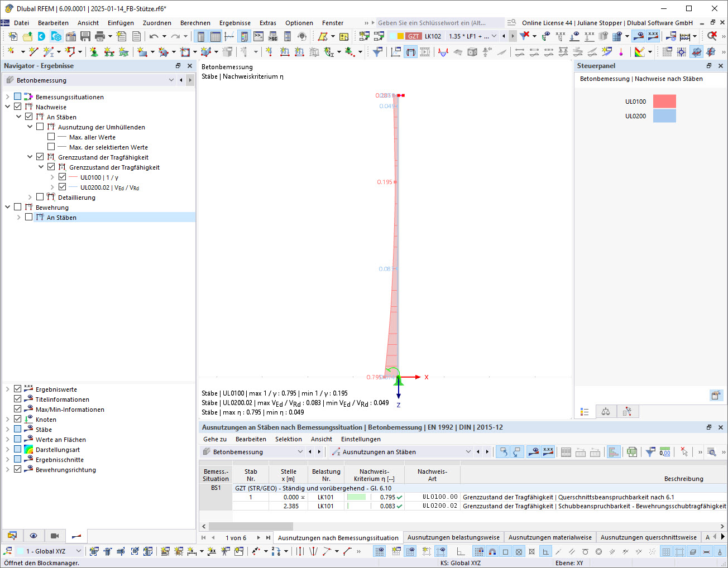Enable the Detaillierung checkbox
The image size is (728, 568).
pos(40,198)
